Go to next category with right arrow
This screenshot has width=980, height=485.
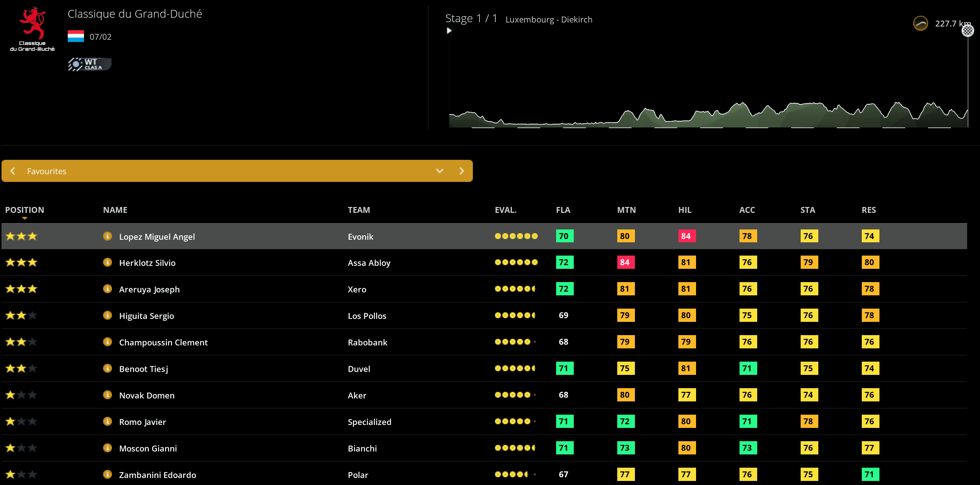point(461,171)
